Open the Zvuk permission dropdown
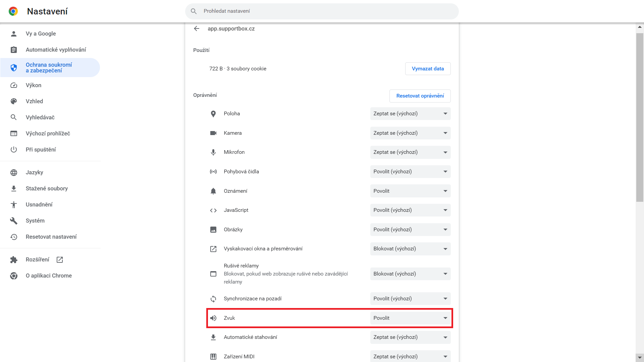The height and width of the screenshot is (362, 644). pos(410,318)
